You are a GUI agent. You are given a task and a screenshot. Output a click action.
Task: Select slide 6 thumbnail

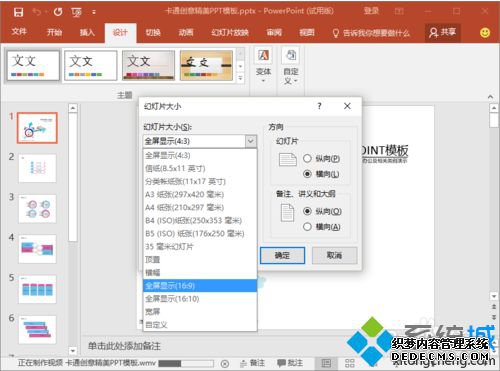[37, 330]
